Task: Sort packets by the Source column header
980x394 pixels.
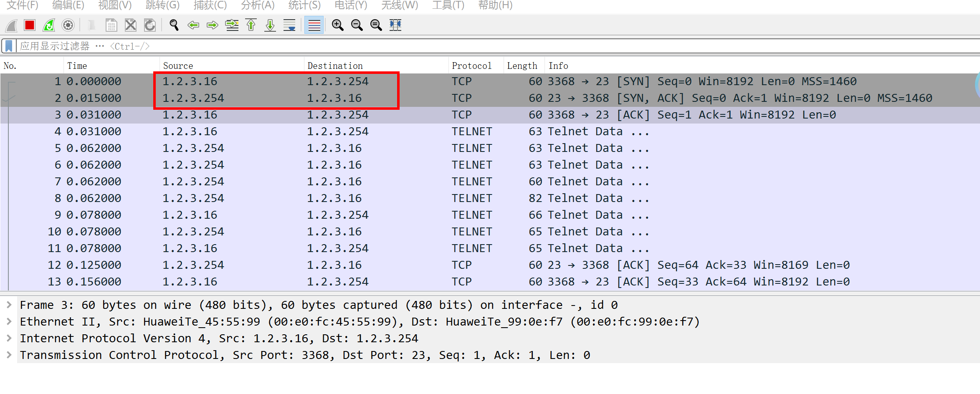Action: tap(178, 66)
